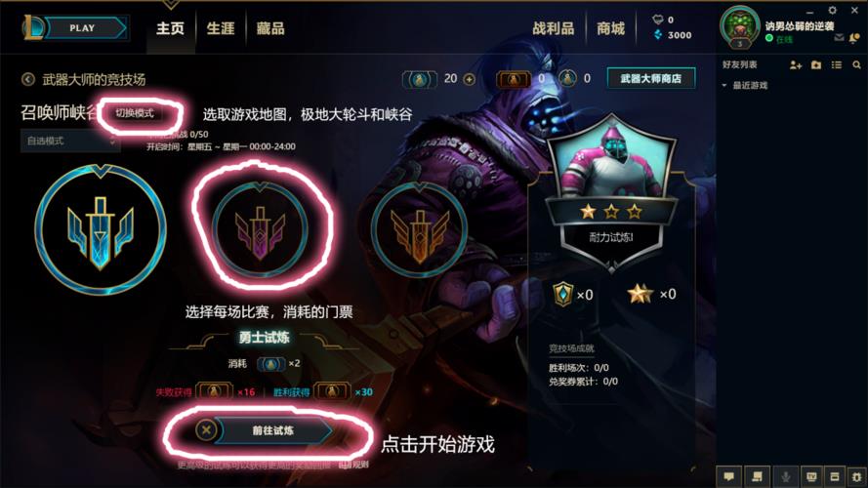Viewport: 868px width, 488px height.
Task: Toggle the microphone mute button
Action: coord(785,476)
